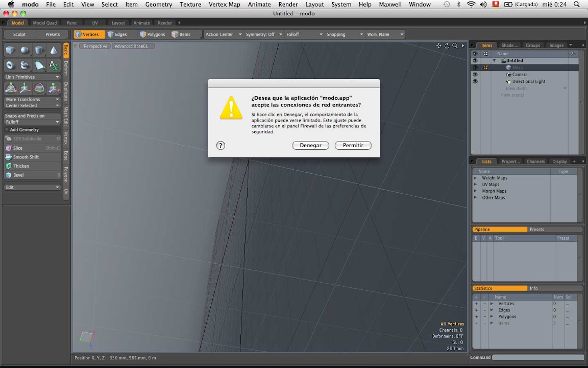Switch to Polygons selection mode
588x368 pixels.
(153, 34)
